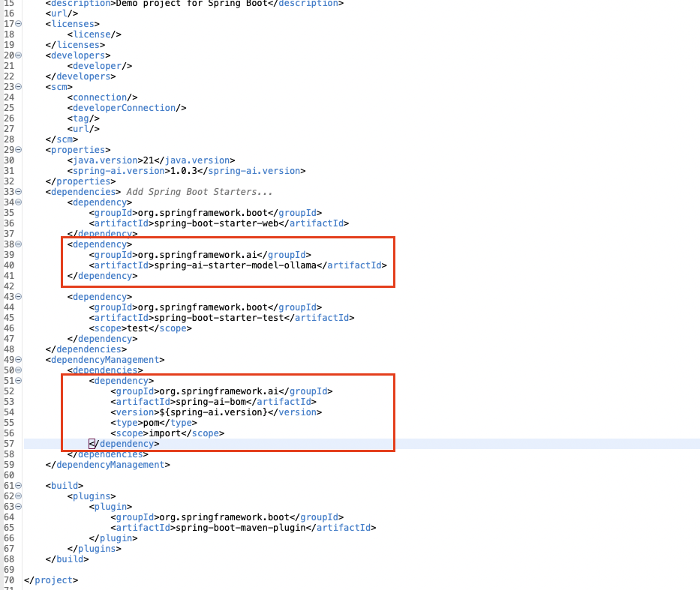Fold the spring-boot-starter-test dependency at line 43
700x590 pixels.
pyautogui.click(x=19, y=297)
